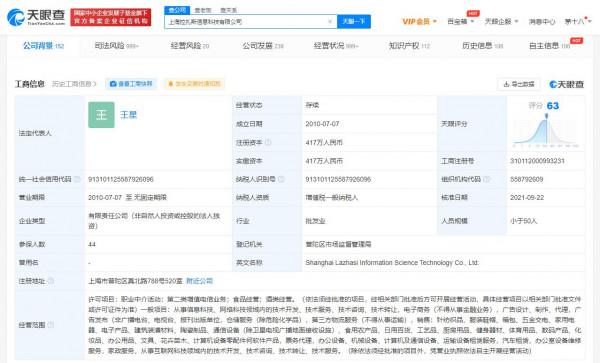Viewport: 600px width, 363px height.
Task: Click the help icon beside 经营范围
Action: [x=51, y=325]
